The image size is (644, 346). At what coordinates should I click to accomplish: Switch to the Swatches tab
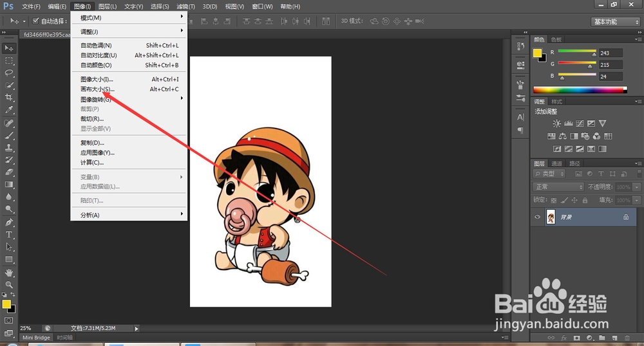pyautogui.click(x=556, y=39)
